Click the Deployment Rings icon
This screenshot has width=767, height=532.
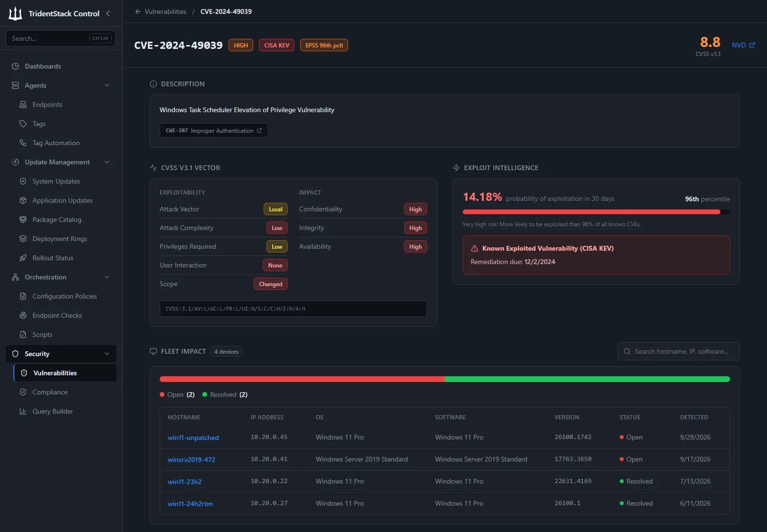point(23,239)
